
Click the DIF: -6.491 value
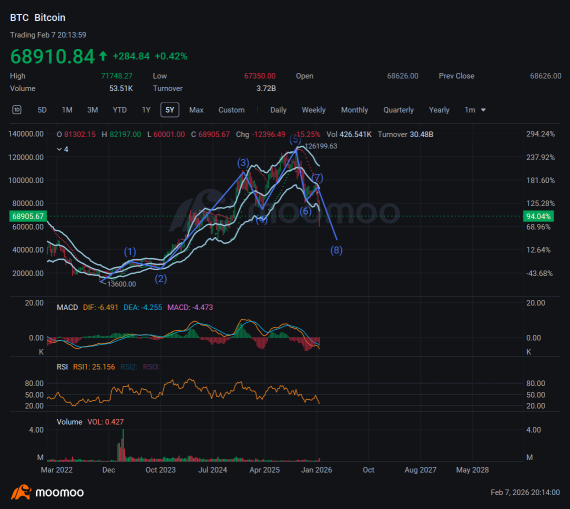pyautogui.click(x=101, y=308)
